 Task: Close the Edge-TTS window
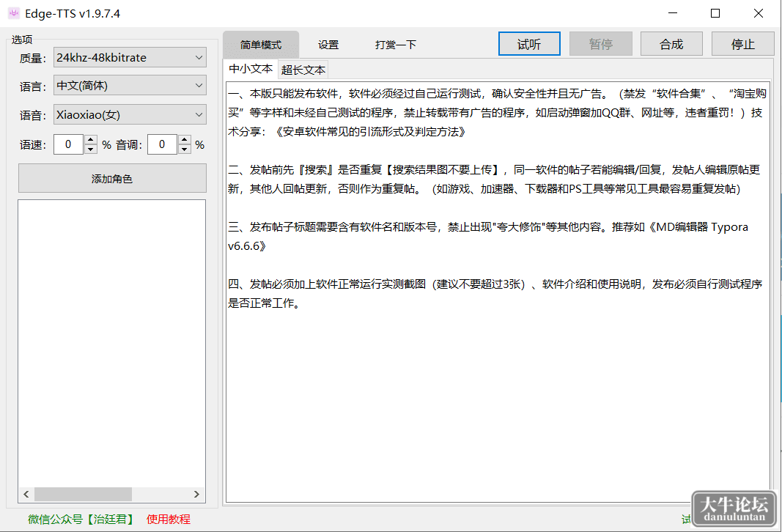click(x=759, y=13)
